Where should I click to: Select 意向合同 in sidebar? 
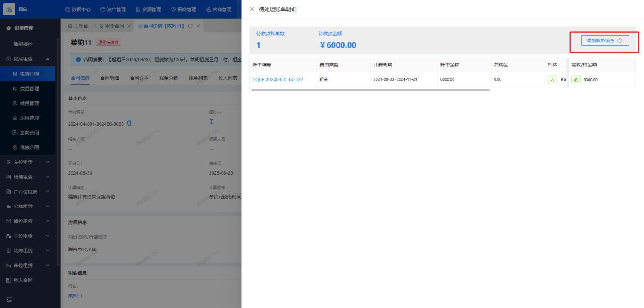pos(28,133)
